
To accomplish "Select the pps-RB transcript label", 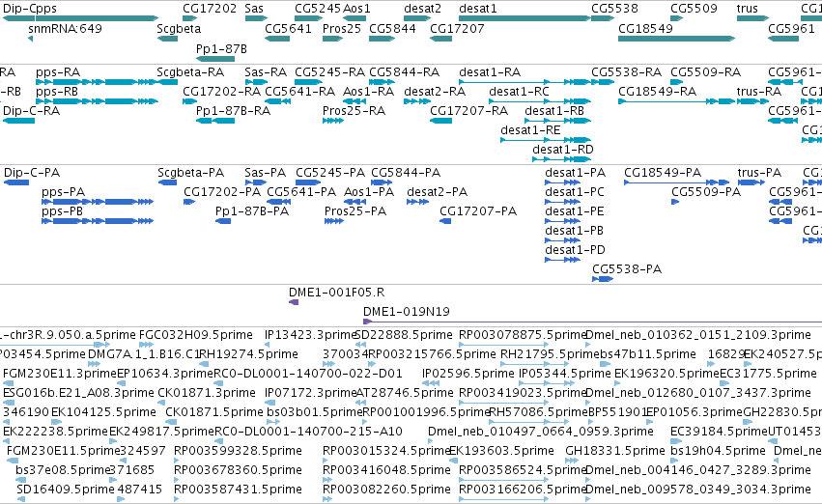I will (x=57, y=92).
